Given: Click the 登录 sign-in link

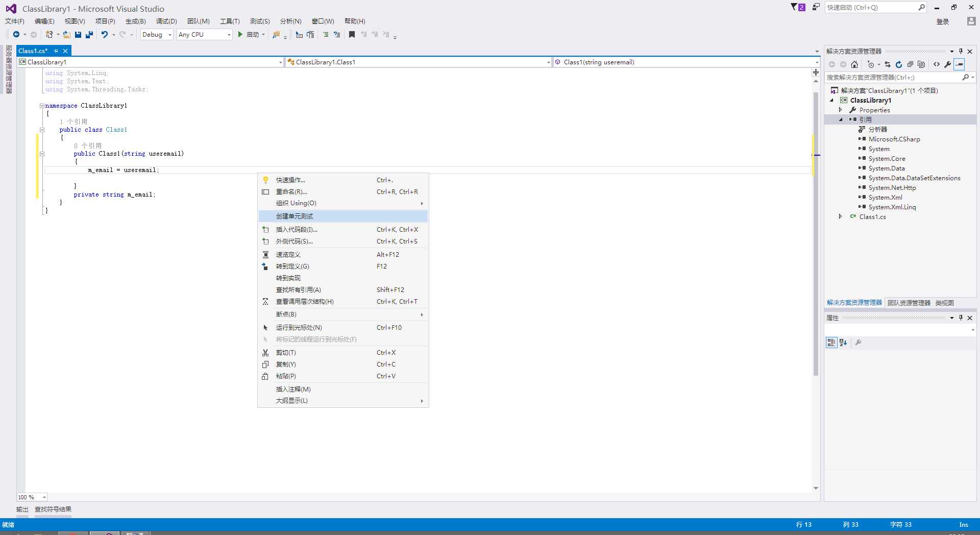Looking at the screenshot, I should click(943, 21).
